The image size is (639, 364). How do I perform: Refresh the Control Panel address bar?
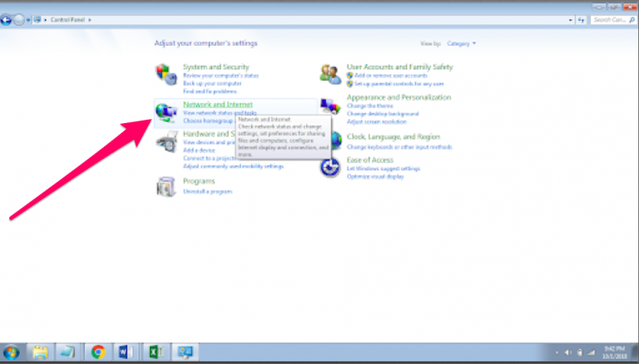coord(581,20)
